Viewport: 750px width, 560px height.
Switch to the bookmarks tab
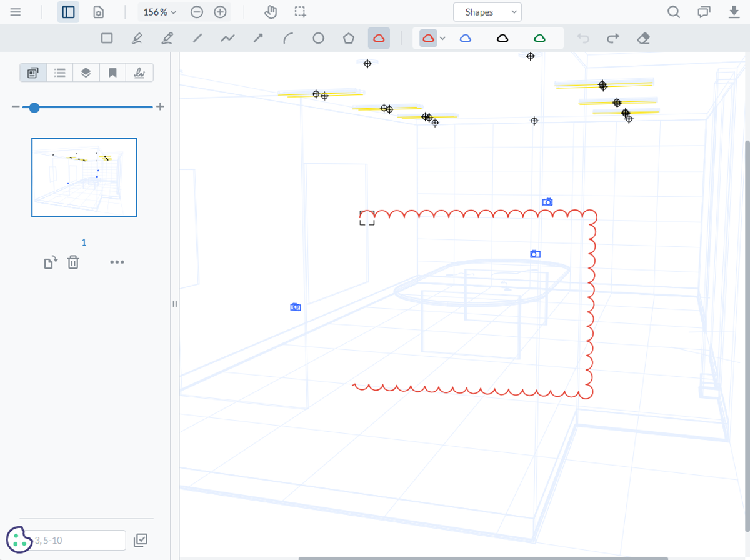coord(112,72)
